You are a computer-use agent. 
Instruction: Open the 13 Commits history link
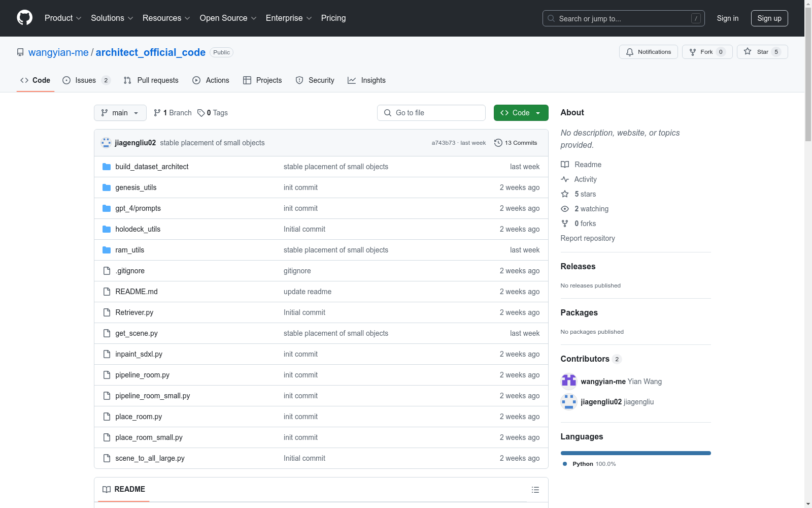[516, 143]
